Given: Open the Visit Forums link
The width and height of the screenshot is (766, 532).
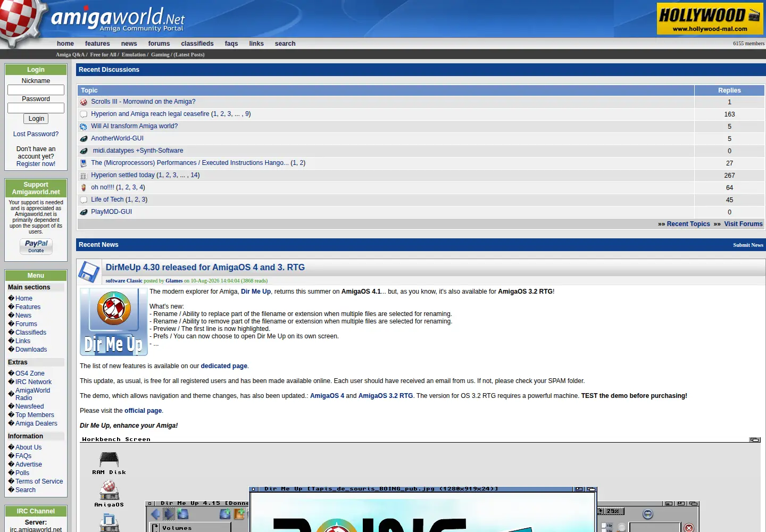Looking at the screenshot, I should click(743, 224).
